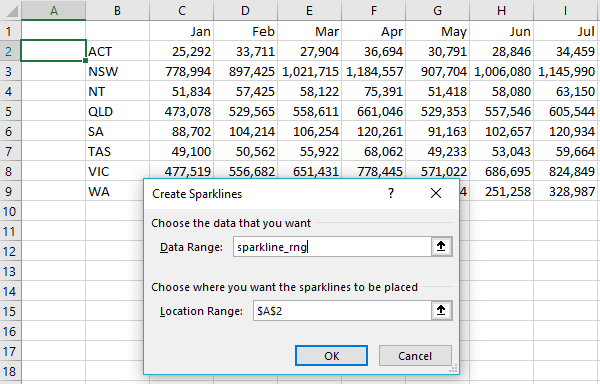Viewport: 600px width, 384px height.
Task: Collapse the Data Range dialog with its arrow icon
Action: point(441,247)
